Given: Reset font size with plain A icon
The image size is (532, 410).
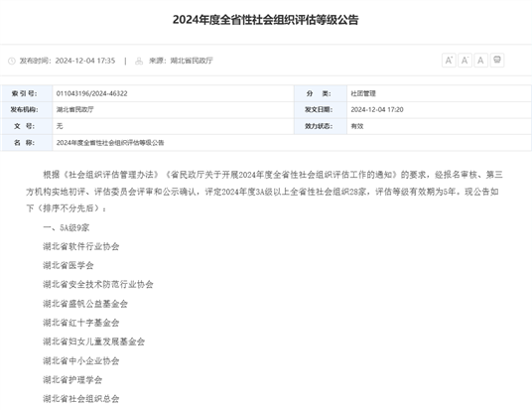Looking at the screenshot, I should coord(480,61).
